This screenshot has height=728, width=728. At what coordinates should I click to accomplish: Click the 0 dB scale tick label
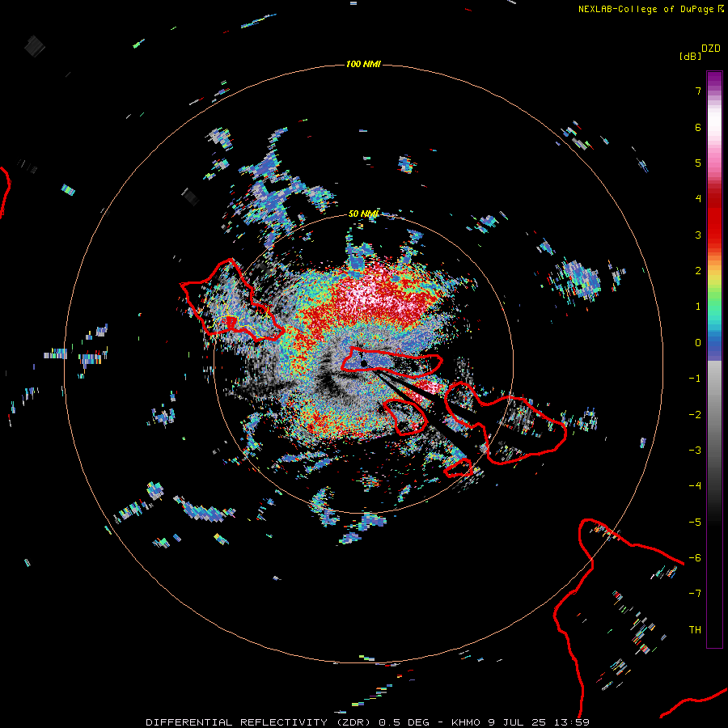(698, 343)
